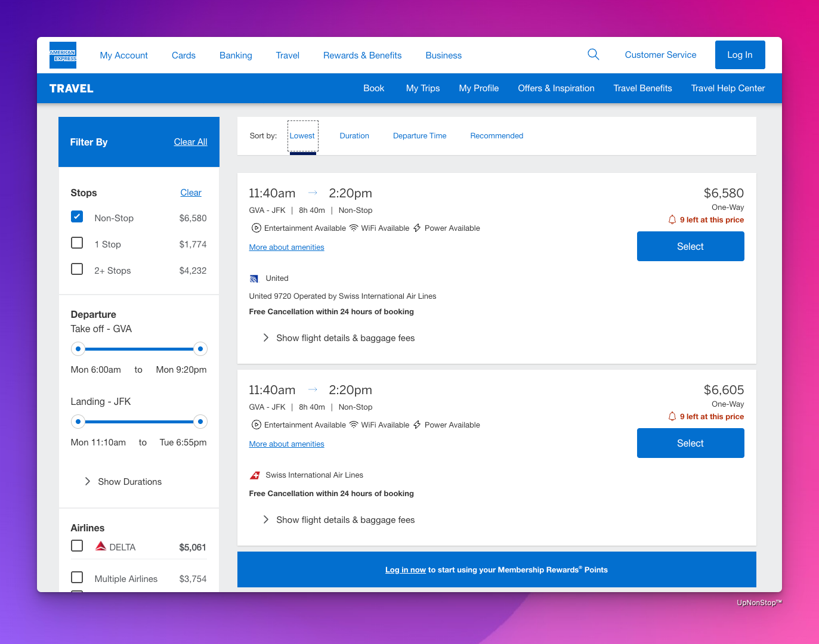Image resolution: width=819 pixels, height=644 pixels.
Task: Check the DELTA airline checkbox
Action: (x=77, y=546)
